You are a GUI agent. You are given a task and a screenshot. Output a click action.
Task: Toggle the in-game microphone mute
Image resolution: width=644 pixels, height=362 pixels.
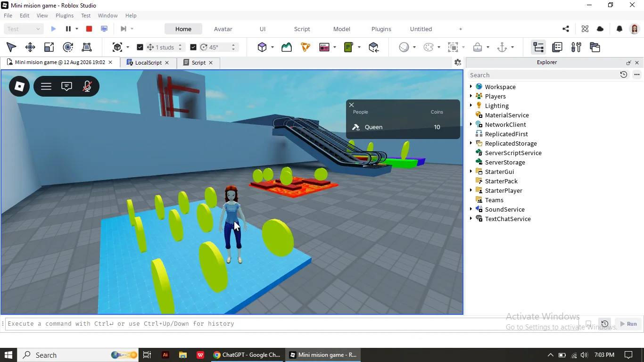pos(87,86)
